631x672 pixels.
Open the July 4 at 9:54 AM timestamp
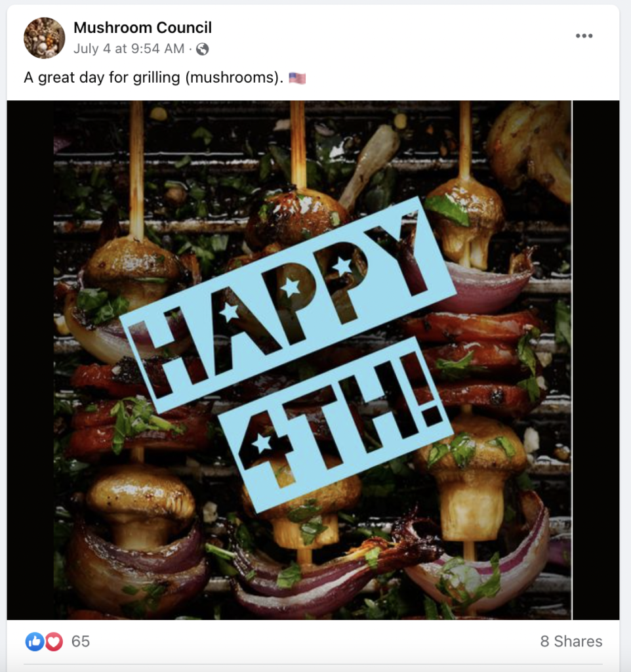tap(129, 49)
